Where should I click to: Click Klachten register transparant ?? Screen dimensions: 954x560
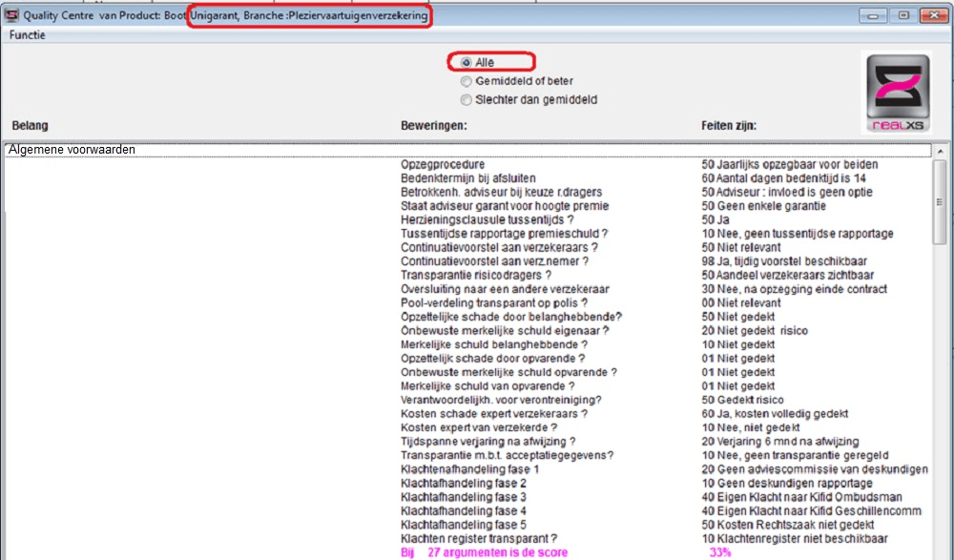point(479,539)
